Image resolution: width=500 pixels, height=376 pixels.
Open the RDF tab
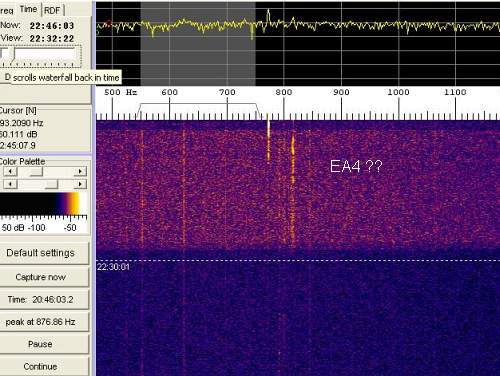click(52, 10)
